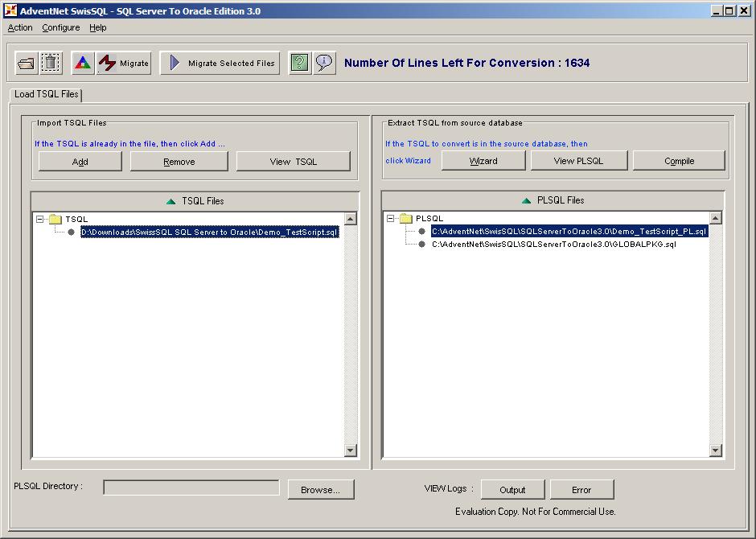Image resolution: width=756 pixels, height=539 pixels.
Task: Click the info speech bubble icon
Action: point(324,64)
